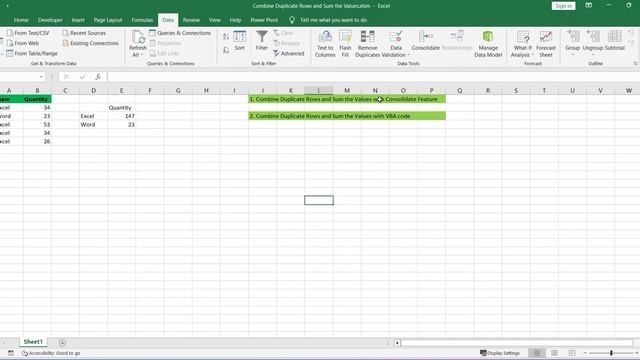This screenshot has width=640, height=360.
Task: Open Display Settings in status bar
Action: pyautogui.click(x=500, y=353)
